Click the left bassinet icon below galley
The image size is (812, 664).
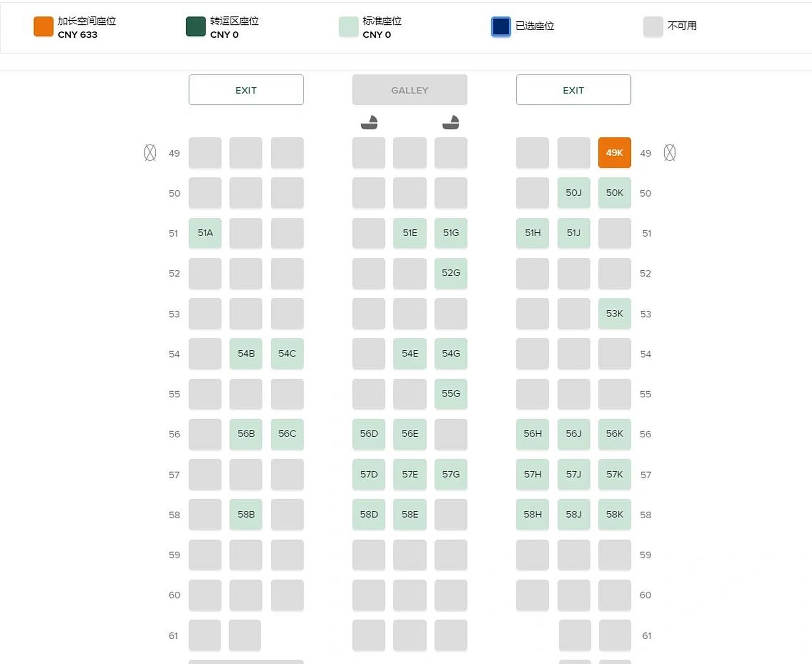click(x=369, y=122)
